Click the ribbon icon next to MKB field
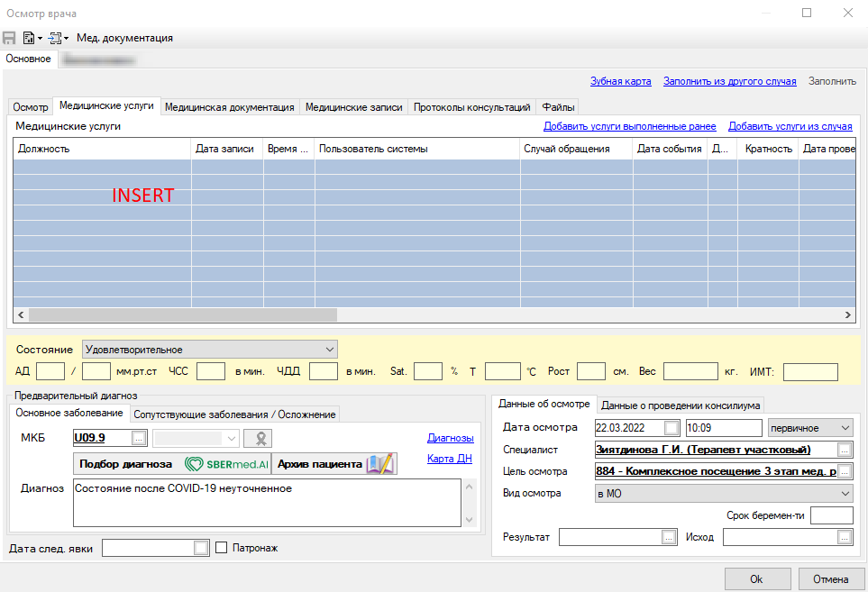868x592 pixels. pyautogui.click(x=258, y=438)
